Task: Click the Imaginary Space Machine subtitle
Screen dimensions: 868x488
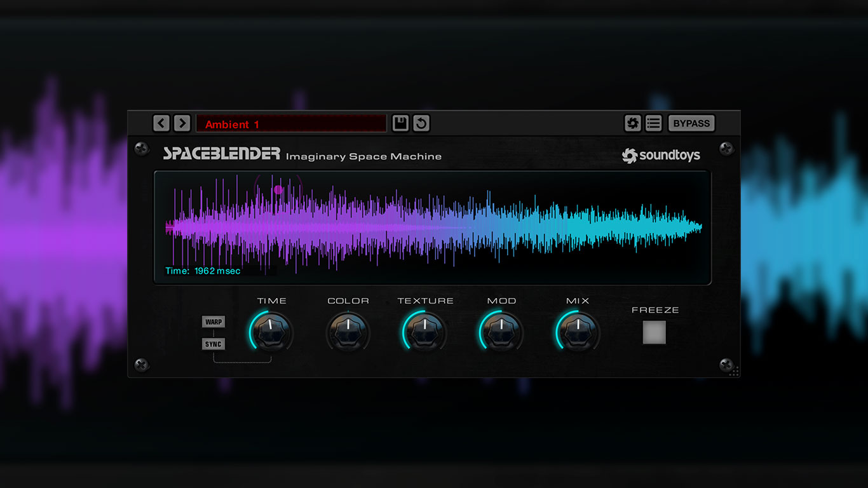Action: point(363,156)
